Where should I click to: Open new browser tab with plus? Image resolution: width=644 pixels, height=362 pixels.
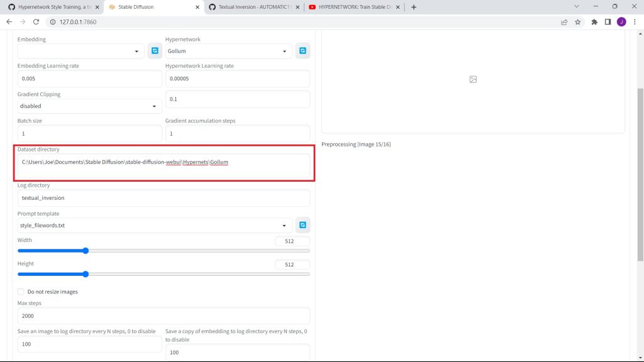(413, 7)
